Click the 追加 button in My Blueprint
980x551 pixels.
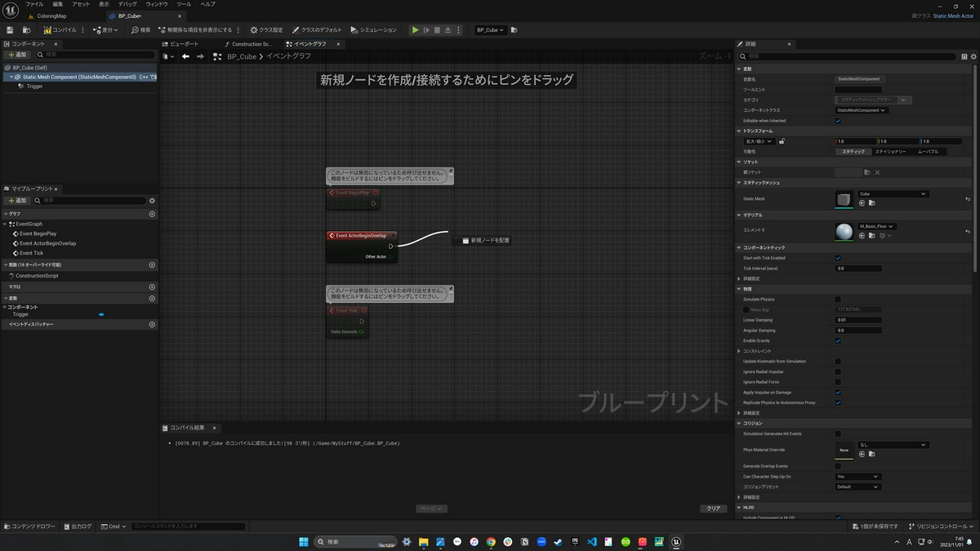click(x=17, y=200)
